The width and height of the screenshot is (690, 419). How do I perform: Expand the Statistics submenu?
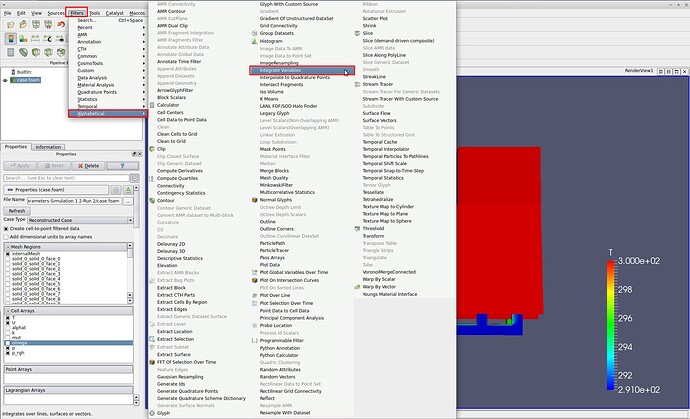coord(108,99)
